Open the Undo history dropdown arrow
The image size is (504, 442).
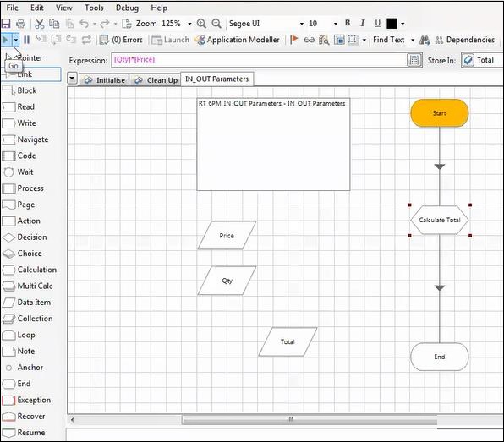click(95, 24)
